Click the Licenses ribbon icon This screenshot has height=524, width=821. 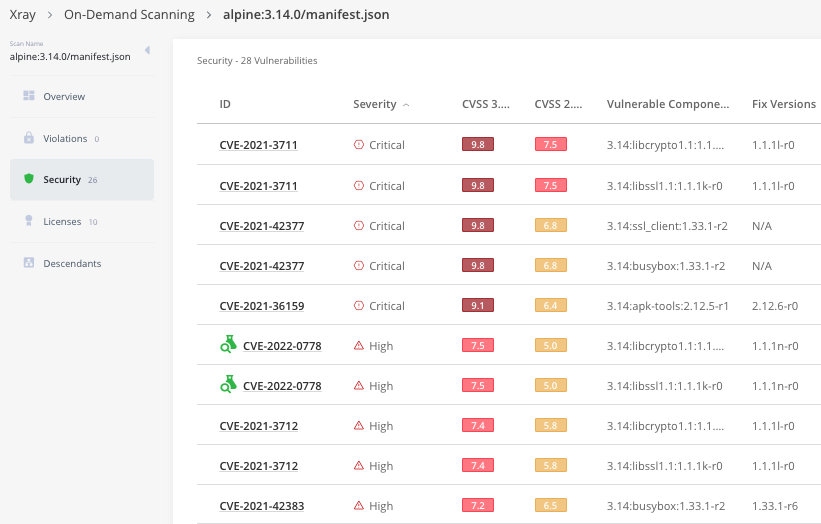tap(29, 221)
